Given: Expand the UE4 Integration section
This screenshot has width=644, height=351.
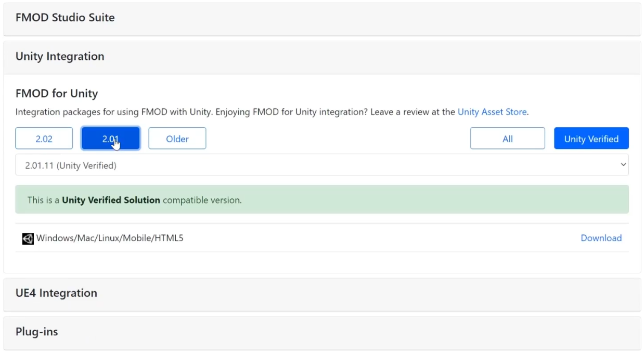Looking at the screenshot, I should click(x=322, y=294).
